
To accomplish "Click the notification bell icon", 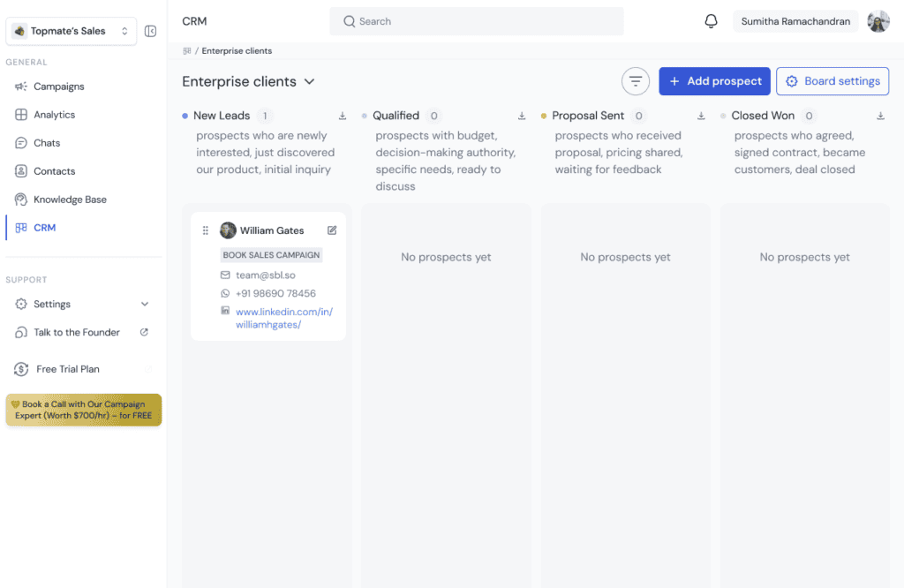I will 711,21.
